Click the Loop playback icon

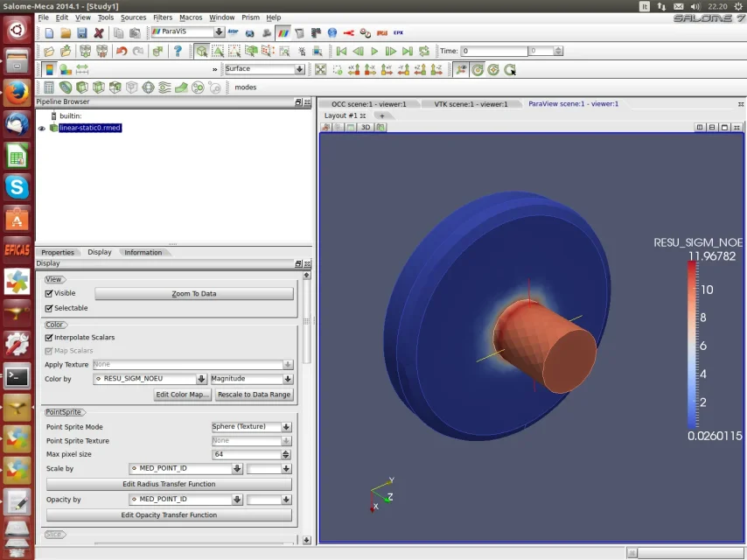point(423,51)
